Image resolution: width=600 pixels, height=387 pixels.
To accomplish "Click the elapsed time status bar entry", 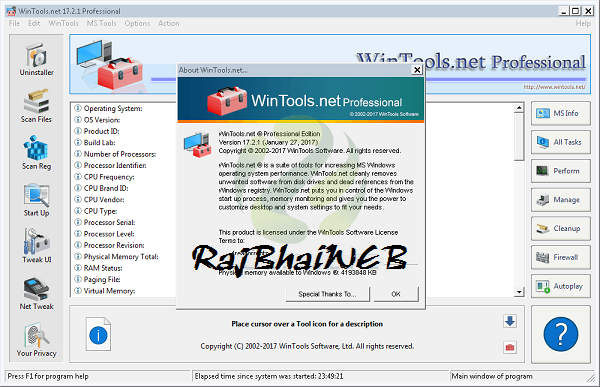I will (x=320, y=376).
